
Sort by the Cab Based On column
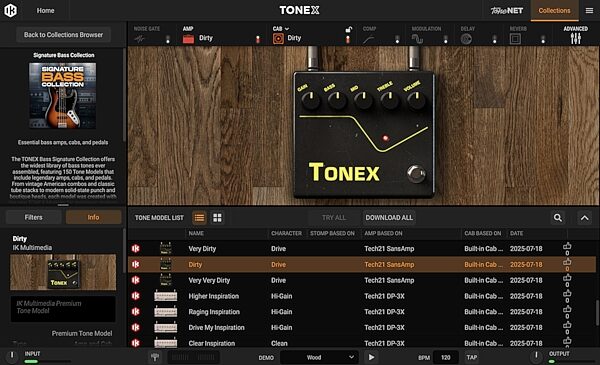483,233
